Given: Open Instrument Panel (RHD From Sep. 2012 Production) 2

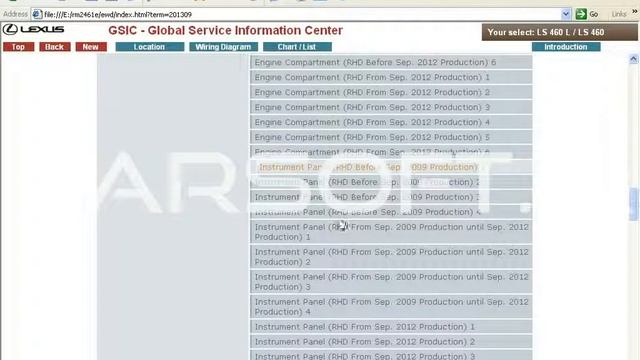Looking at the screenshot, I should 391,342.
